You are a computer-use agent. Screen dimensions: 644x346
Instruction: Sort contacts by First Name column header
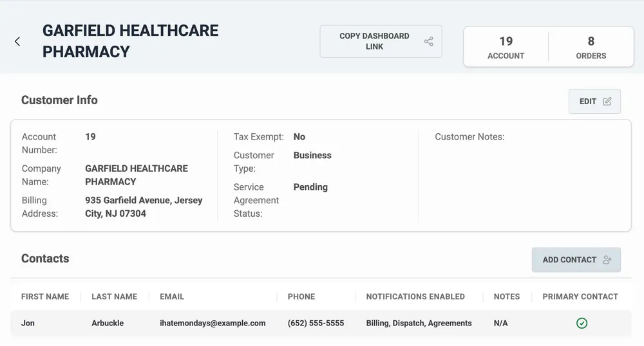click(x=45, y=296)
